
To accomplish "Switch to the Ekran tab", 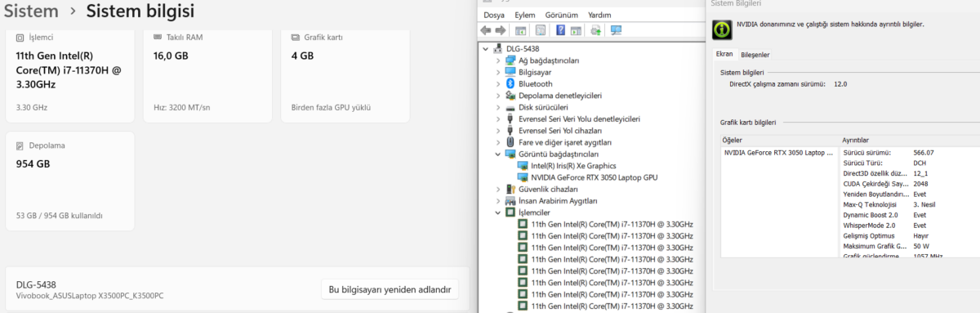I will 724,54.
